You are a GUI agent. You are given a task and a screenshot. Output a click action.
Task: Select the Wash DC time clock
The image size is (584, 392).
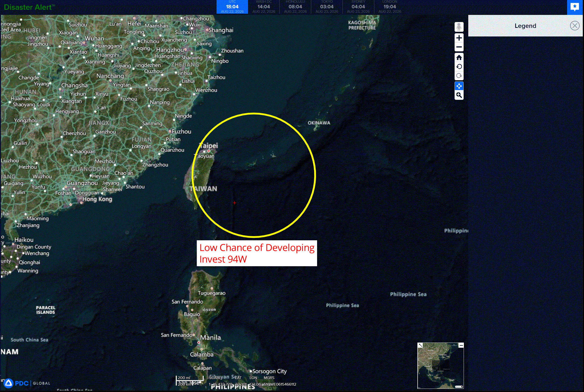pyautogui.click(x=264, y=7)
